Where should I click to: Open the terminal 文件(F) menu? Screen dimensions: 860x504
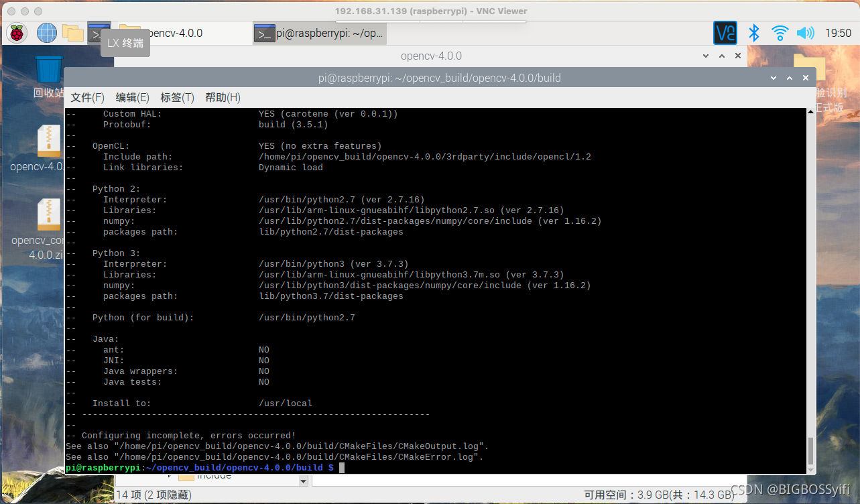tap(88, 97)
